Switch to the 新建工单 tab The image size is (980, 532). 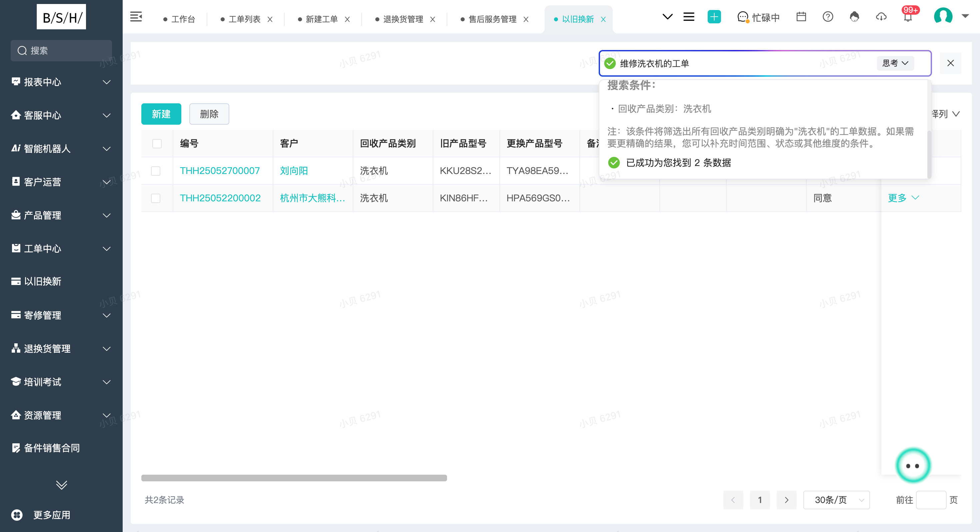pos(318,19)
